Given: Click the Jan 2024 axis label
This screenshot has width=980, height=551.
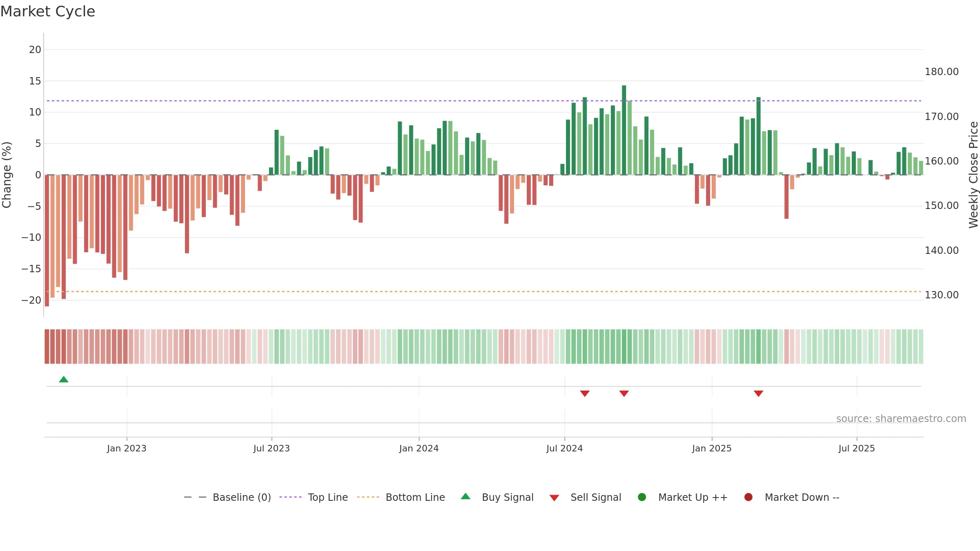Looking at the screenshot, I should (419, 449).
